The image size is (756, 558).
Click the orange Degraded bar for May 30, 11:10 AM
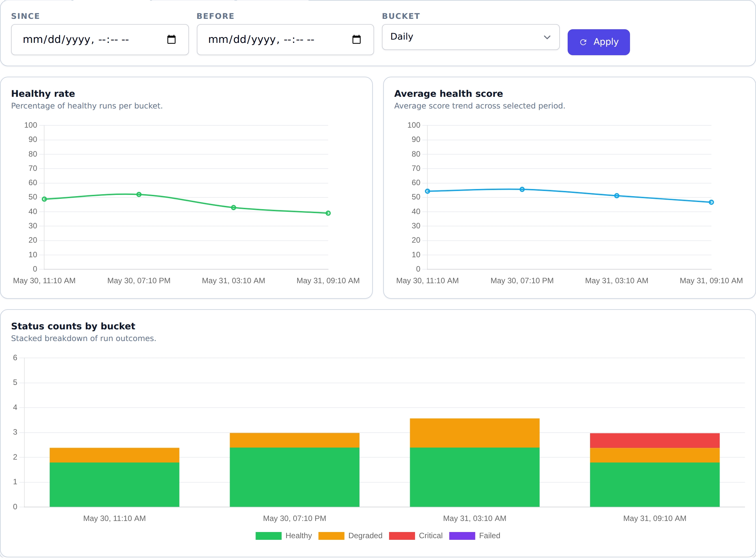coord(114,455)
